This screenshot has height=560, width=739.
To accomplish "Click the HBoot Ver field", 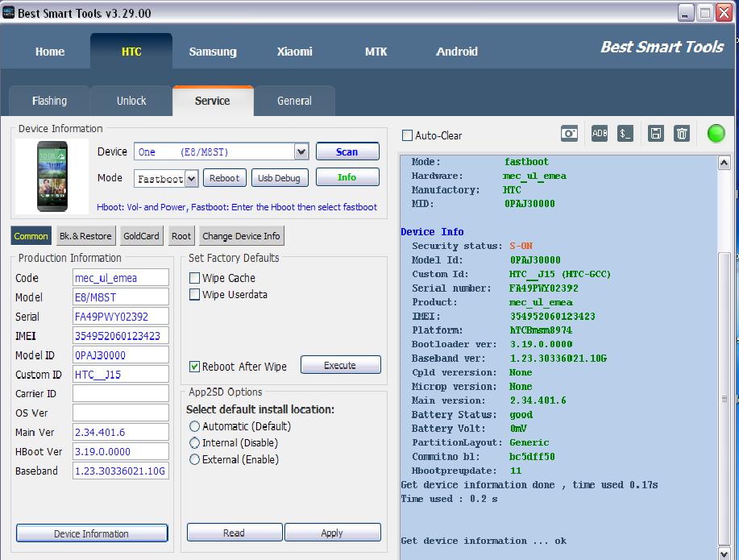I will tap(121, 451).
